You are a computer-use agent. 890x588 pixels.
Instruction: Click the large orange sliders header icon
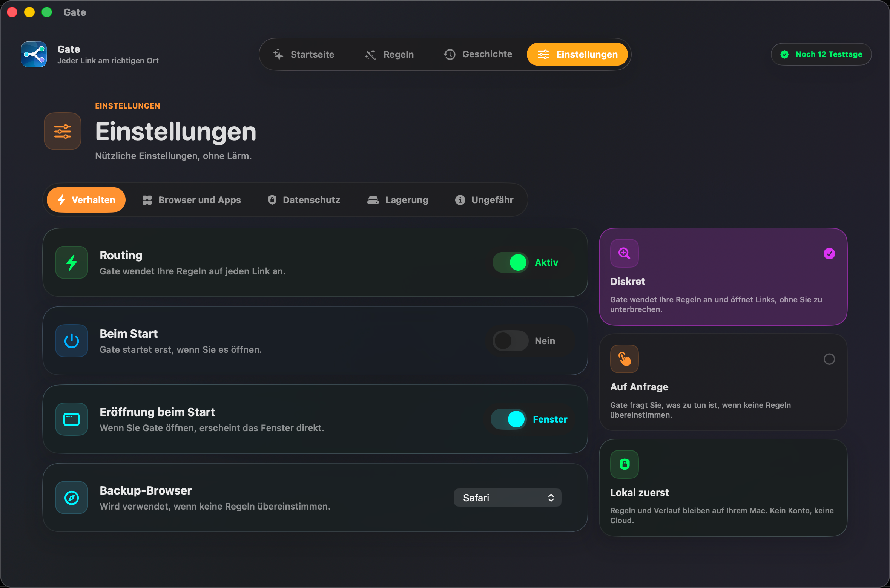tap(63, 131)
